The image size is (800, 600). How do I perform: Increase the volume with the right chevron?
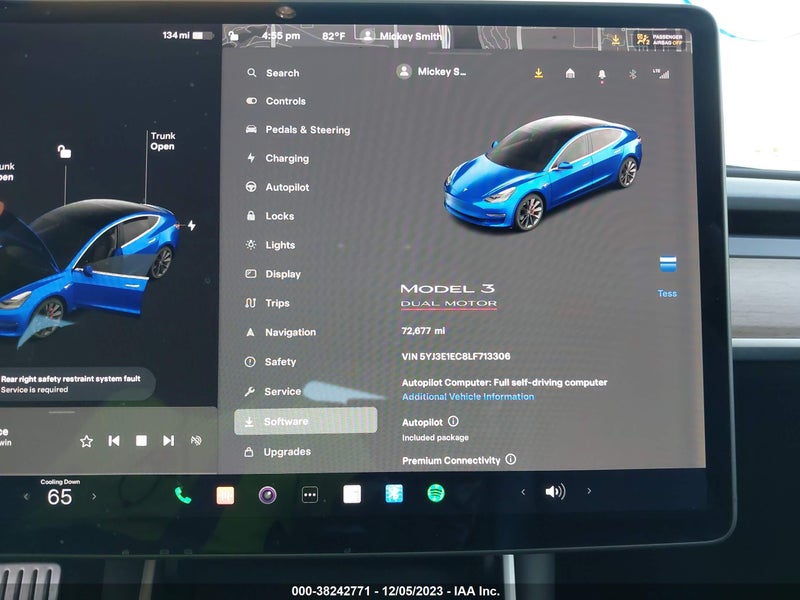pos(589,491)
